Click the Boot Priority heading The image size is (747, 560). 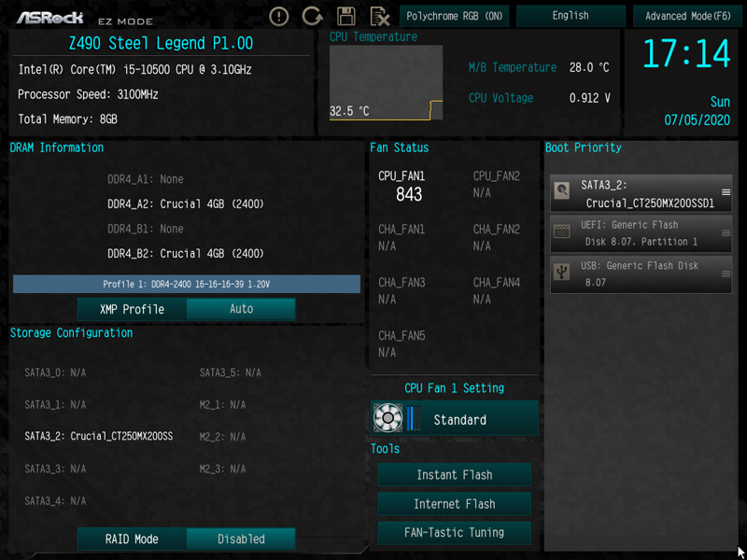(583, 147)
